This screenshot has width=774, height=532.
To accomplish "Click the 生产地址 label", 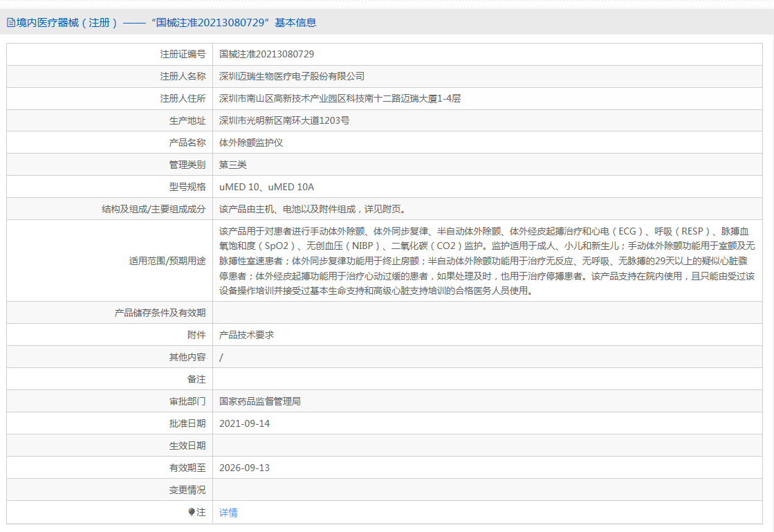I will 187,121.
